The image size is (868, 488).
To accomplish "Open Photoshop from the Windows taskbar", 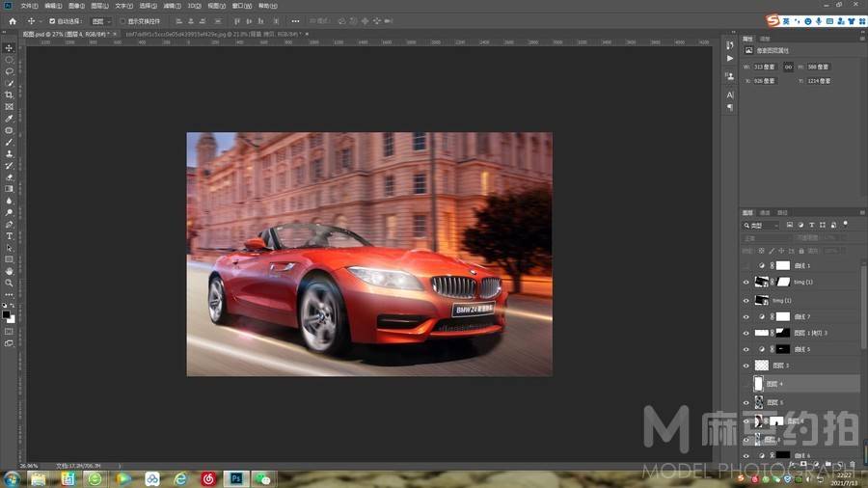I will [236, 478].
